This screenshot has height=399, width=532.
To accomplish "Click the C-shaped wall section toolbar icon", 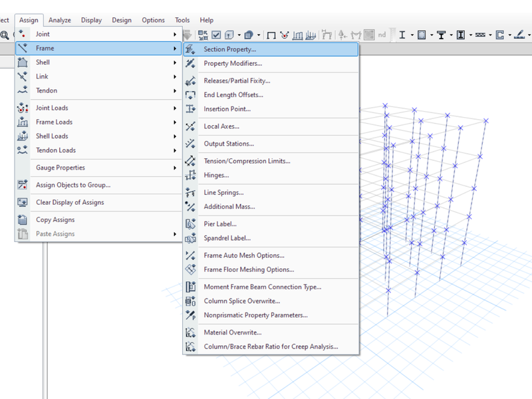I will [x=500, y=35].
